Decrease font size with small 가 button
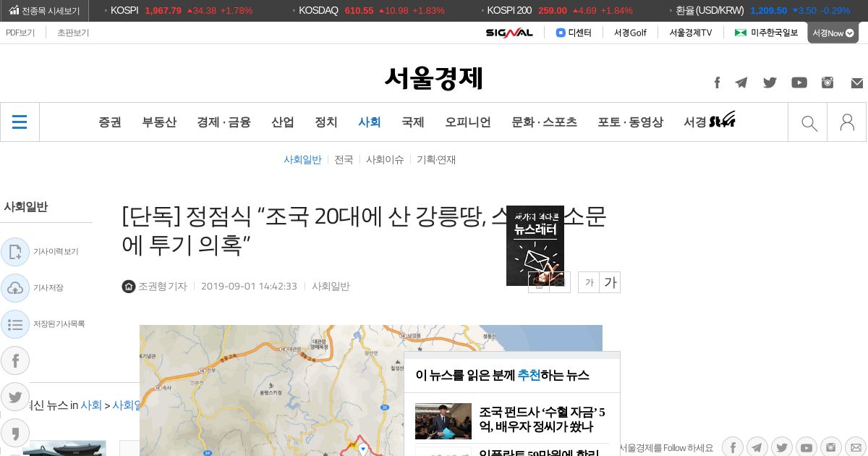 coord(589,282)
